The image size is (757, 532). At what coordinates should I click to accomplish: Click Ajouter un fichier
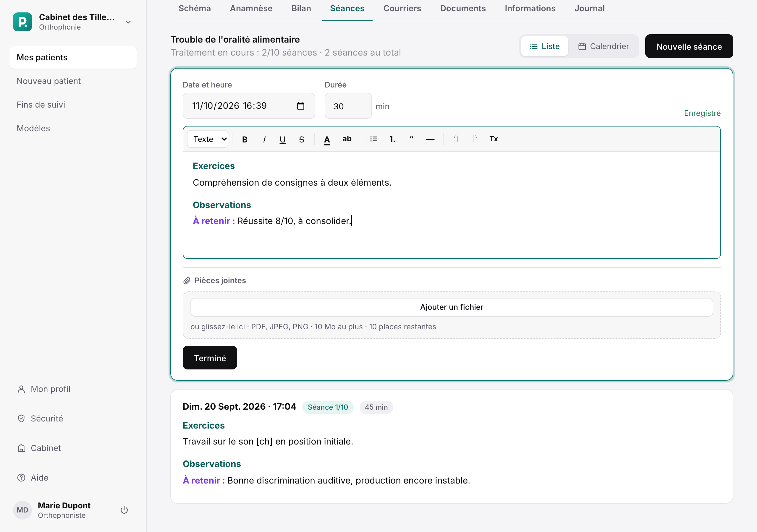click(x=452, y=307)
